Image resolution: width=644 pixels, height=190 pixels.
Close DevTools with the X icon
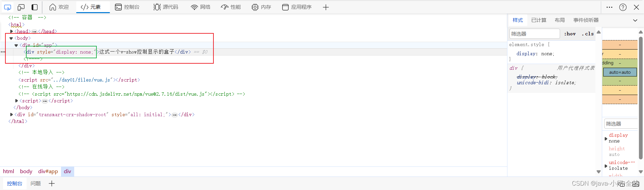(x=636, y=7)
